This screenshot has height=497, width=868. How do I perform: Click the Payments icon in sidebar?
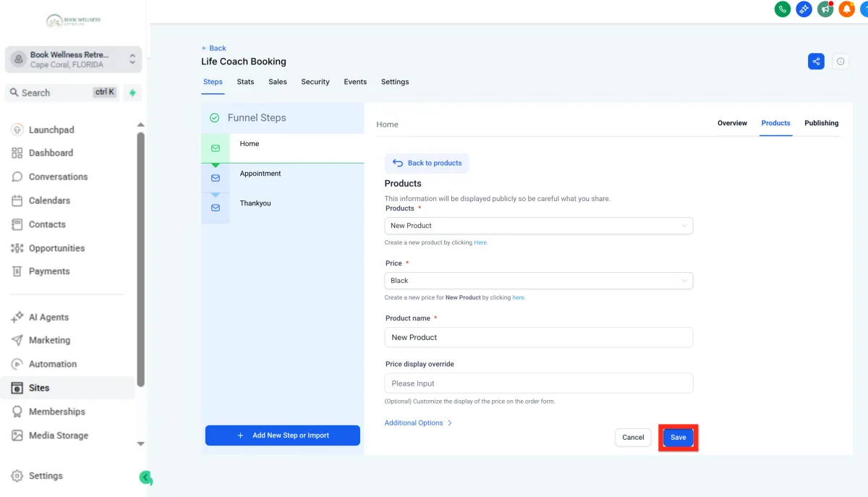click(17, 271)
